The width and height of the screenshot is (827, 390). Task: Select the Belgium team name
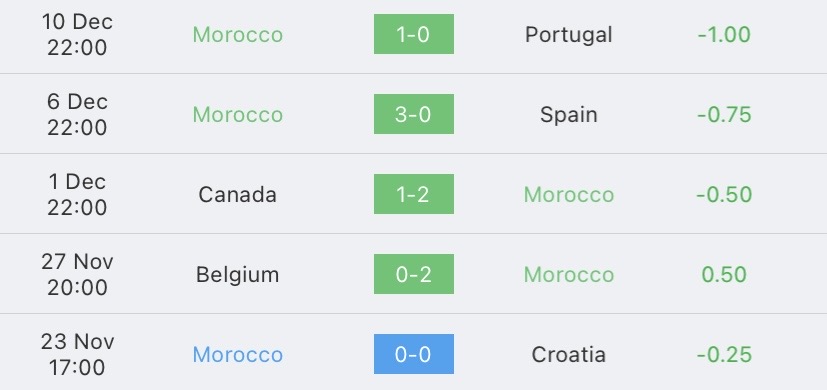(237, 275)
